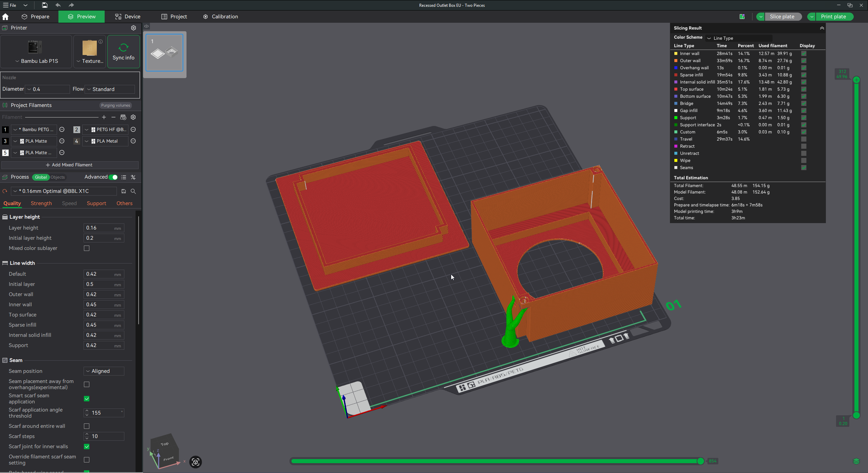The height and width of the screenshot is (473, 868).
Task: Open the plate layout icon beside Slice plate
Action: click(742, 17)
